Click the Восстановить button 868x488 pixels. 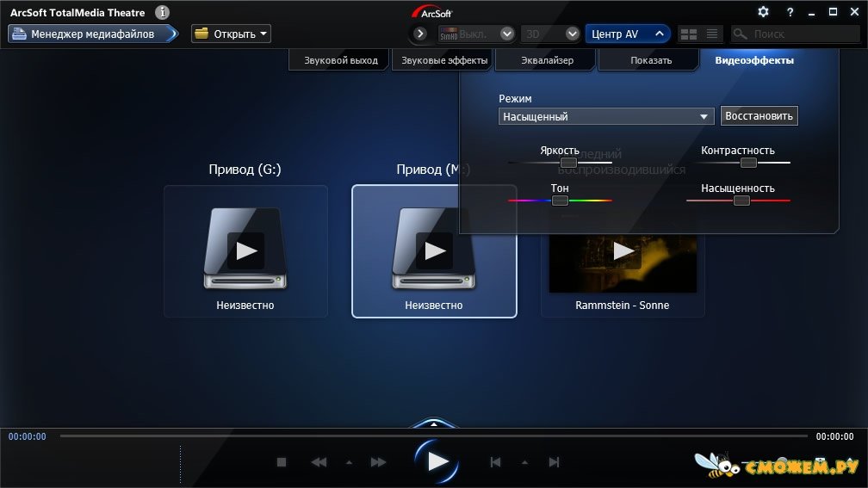759,115
